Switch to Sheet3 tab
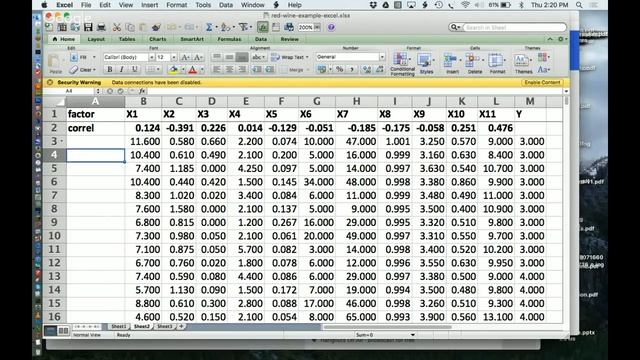 pos(165,327)
